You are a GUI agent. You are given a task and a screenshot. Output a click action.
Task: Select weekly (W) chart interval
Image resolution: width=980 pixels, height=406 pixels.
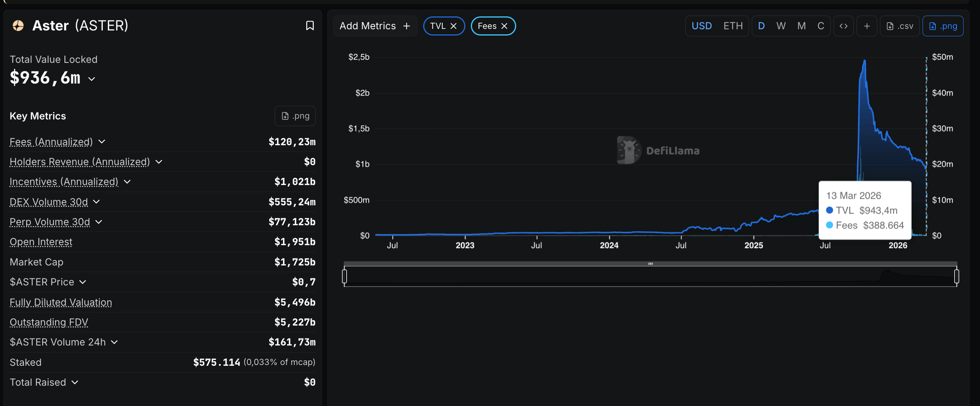coord(781,26)
